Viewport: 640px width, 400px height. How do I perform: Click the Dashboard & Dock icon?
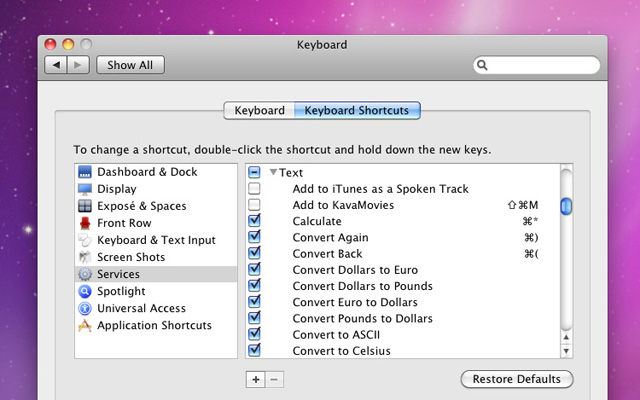pos(85,172)
